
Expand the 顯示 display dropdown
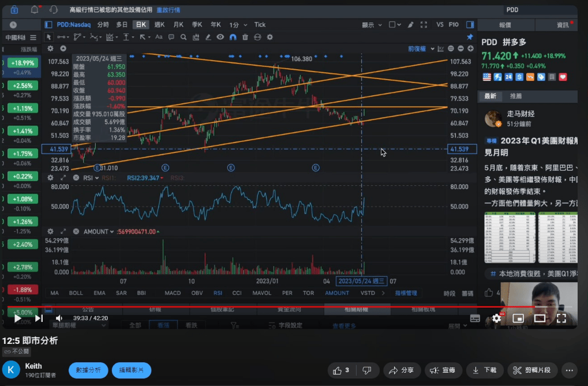(372, 25)
